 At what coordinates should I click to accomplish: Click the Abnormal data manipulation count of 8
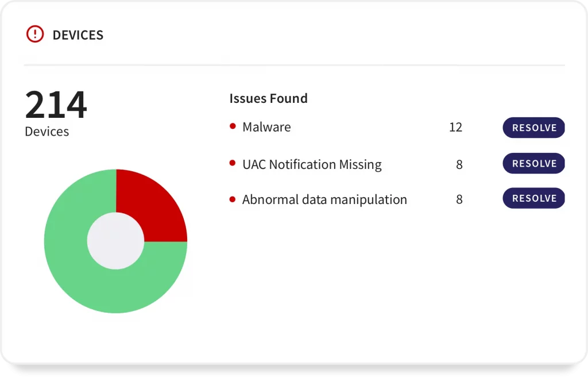click(459, 199)
